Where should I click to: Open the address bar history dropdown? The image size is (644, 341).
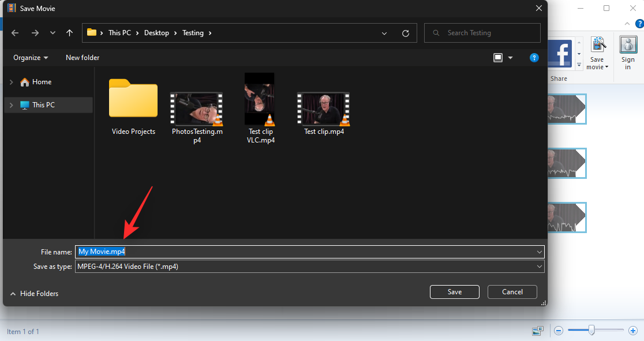tap(384, 33)
